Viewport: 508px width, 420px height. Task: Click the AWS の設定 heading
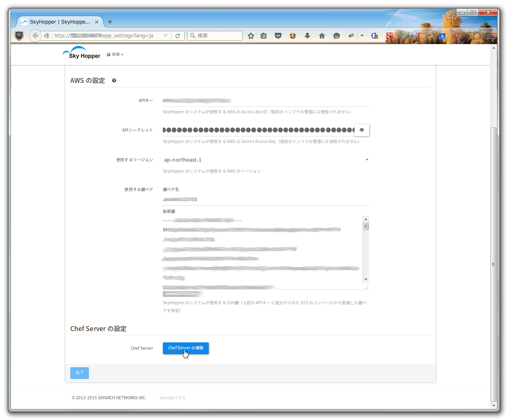click(x=88, y=80)
